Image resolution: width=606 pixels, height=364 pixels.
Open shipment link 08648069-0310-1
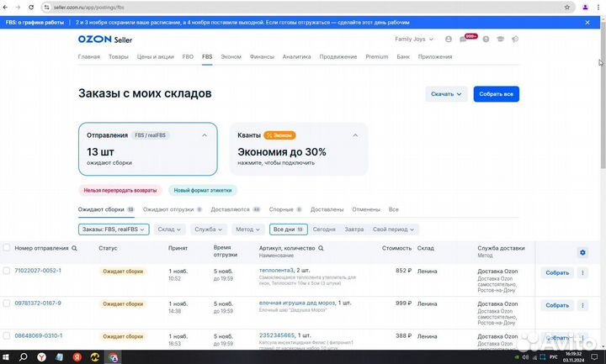(39, 335)
